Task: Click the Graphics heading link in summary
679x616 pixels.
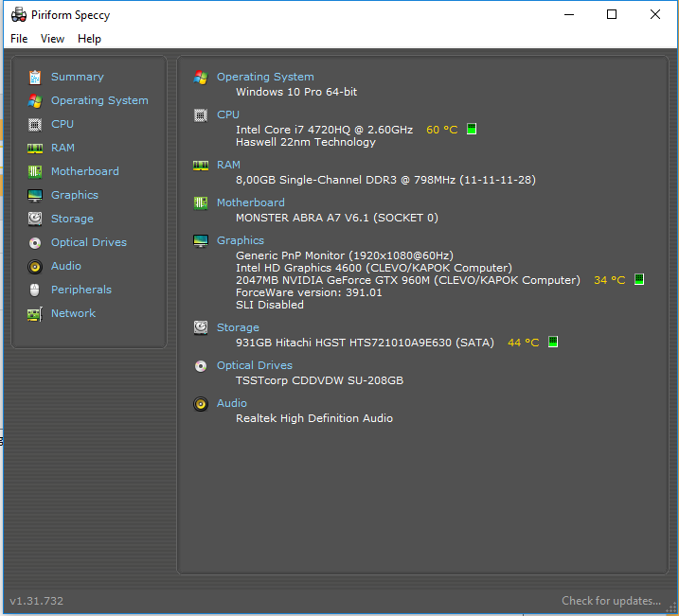Action: tap(241, 240)
